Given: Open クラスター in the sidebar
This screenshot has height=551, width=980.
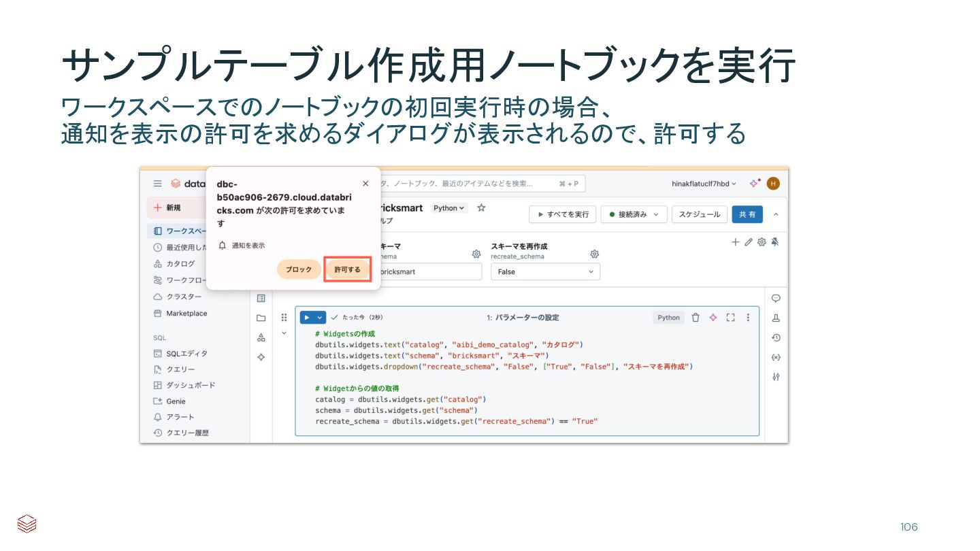Looking at the screenshot, I should point(177,297).
